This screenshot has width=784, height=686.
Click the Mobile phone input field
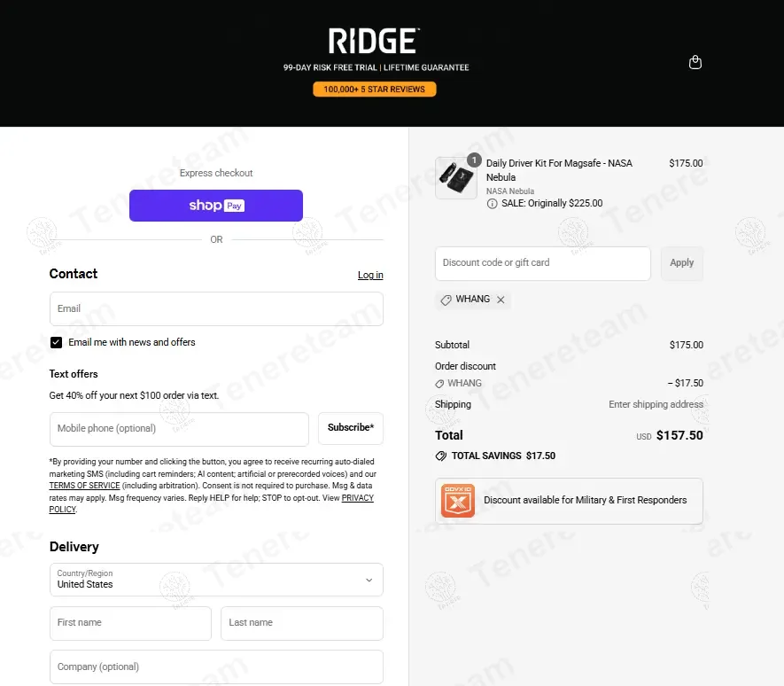pyautogui.click(x=179, y=429)
